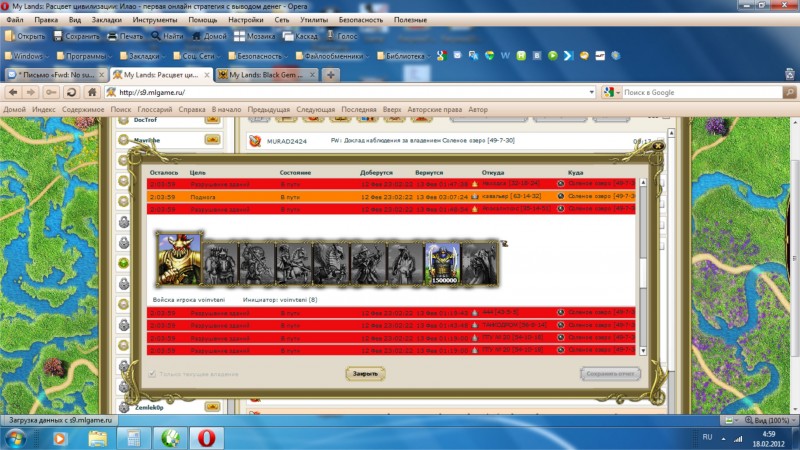
Task: Open the Закладки menu in menu bar
Action: pos(108,19)
